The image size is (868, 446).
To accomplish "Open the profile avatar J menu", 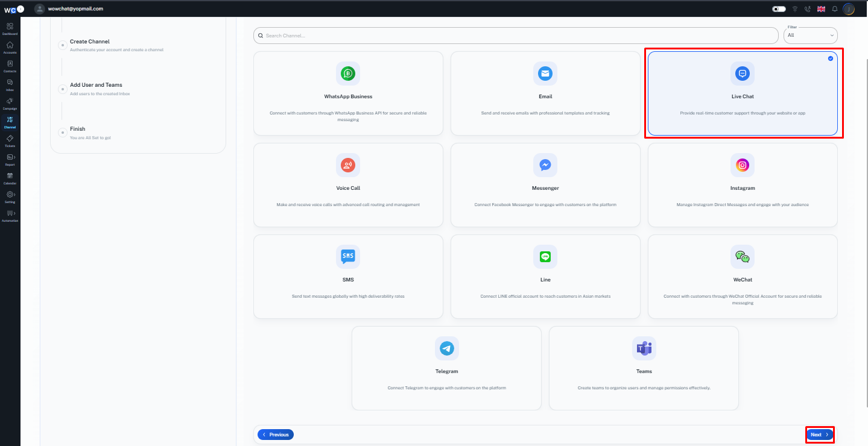I will coord(849,9).
